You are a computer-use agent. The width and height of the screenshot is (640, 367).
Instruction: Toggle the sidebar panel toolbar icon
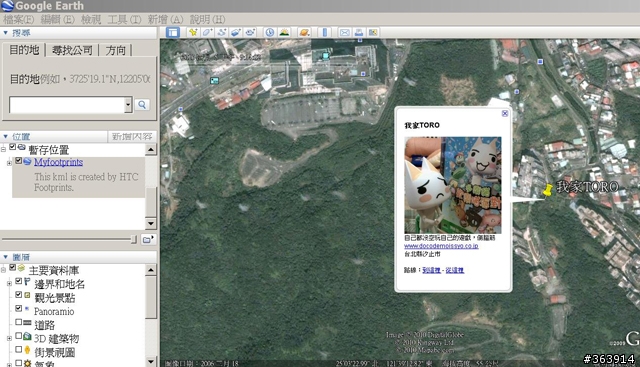pos(173,32)
